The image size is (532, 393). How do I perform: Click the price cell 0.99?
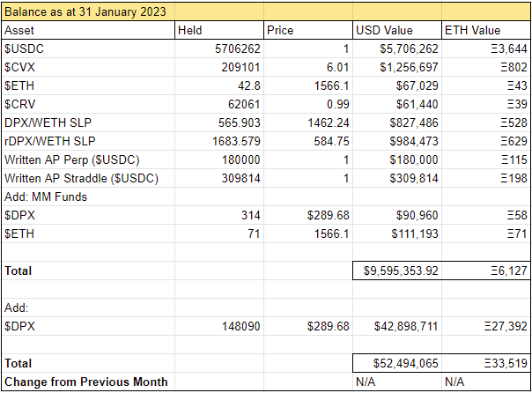coord(338,104)
